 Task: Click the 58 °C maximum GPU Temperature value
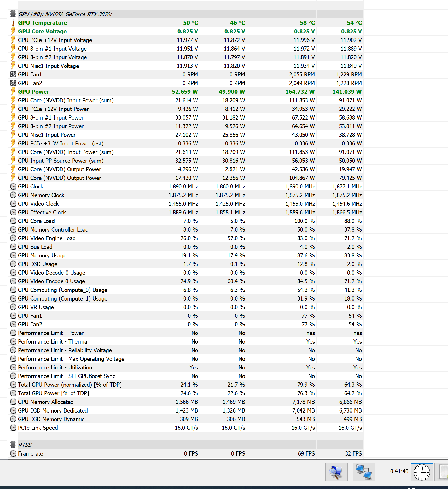(307, 23)
